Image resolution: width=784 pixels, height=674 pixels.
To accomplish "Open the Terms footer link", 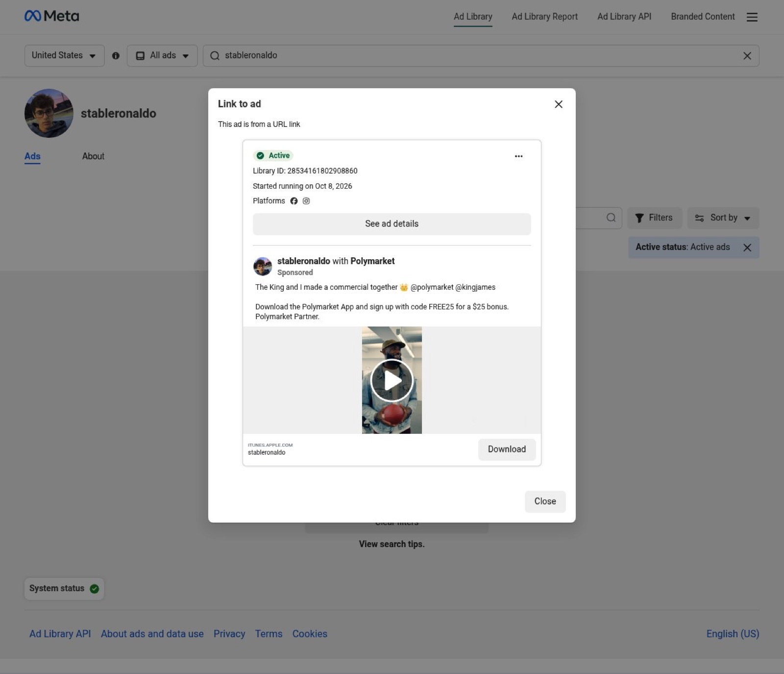I will 269,634.
